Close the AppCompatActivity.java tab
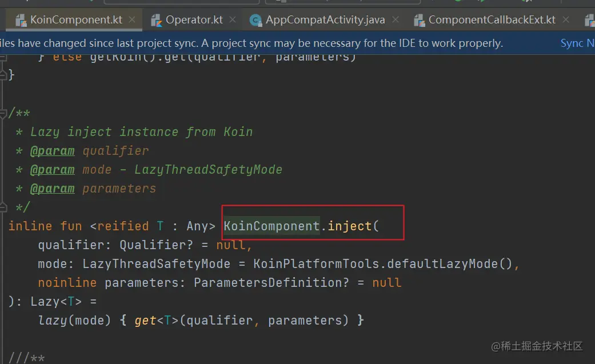This screenshot has width=595, height=364. coord(396,19)
